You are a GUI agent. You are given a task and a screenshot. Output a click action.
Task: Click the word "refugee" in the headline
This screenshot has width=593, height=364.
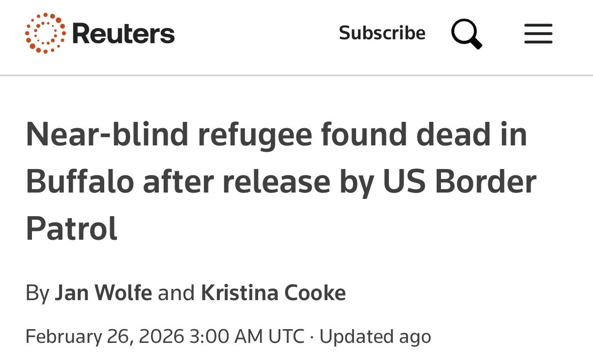click(255, 135)
